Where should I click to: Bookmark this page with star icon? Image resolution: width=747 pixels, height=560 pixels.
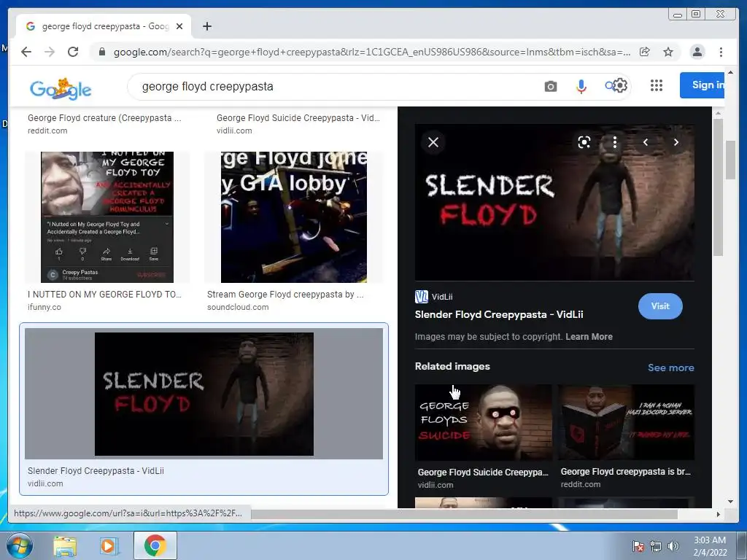click(x=668, y=52)
